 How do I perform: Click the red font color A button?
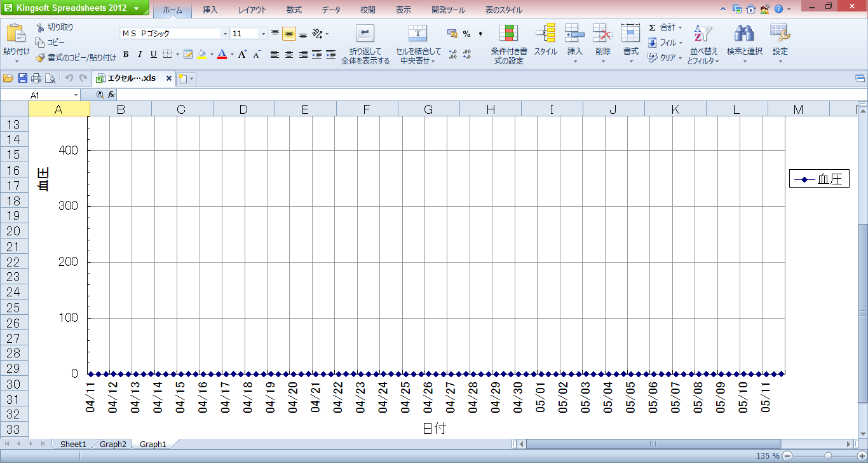point(222,55)
